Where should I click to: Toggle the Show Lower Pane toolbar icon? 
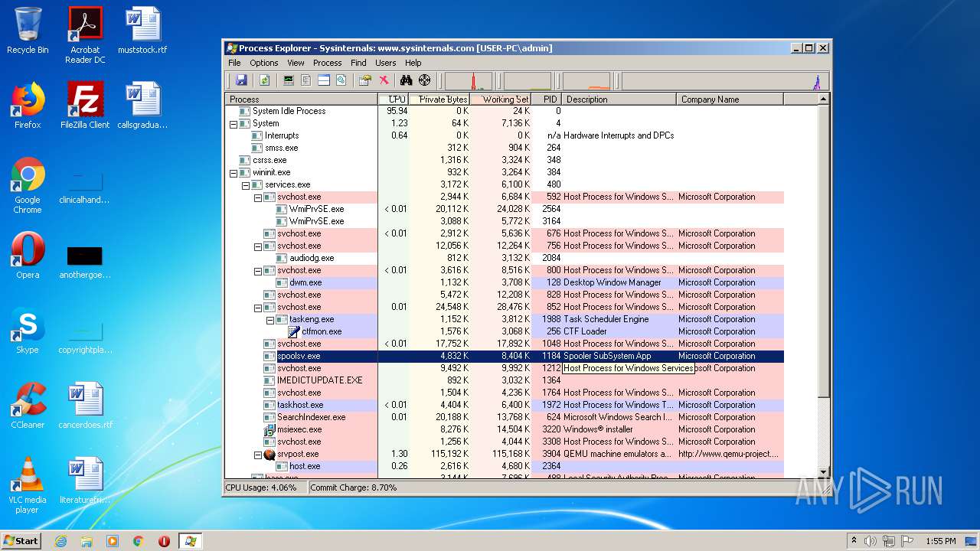coord(324,80)
